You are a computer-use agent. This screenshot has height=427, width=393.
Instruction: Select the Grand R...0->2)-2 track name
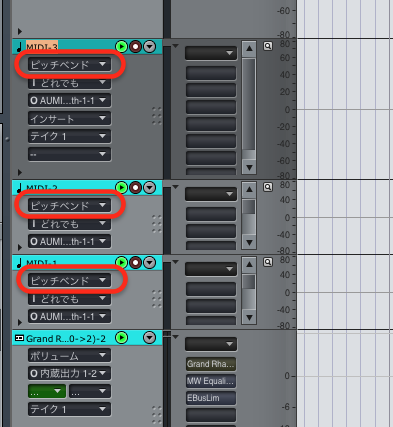[66, 339]
